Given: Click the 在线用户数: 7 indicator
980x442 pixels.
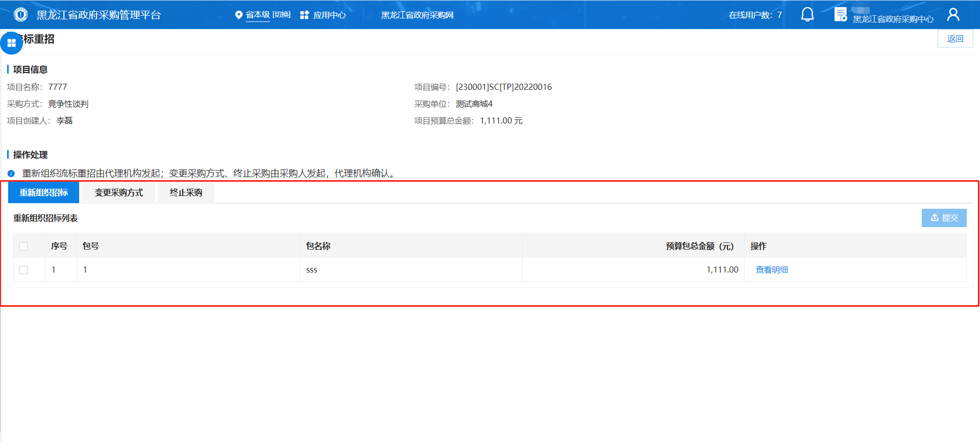Looking at the screenshot, I should (755, 15).
